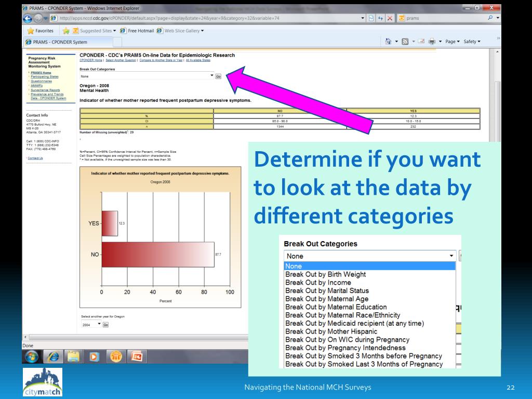Viewport: 532px width, 399px height.
Task: Click the Print icon in command bar
Action: click(432, 42)
